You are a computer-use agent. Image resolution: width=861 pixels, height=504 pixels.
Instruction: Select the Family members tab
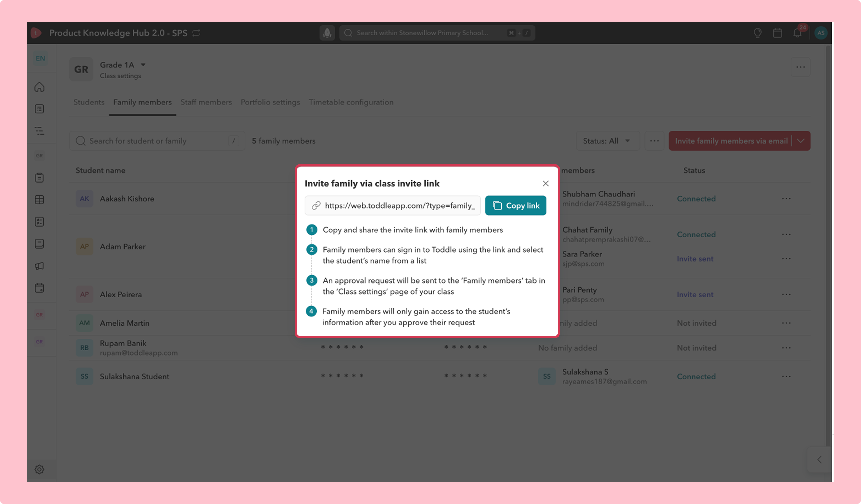[x=143, y=102]
